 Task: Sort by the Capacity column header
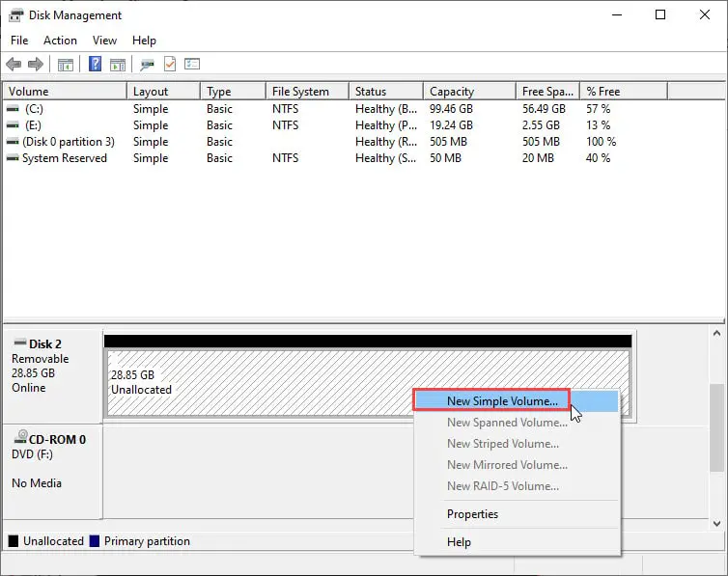pyautogui.click(x=452, y=92)
